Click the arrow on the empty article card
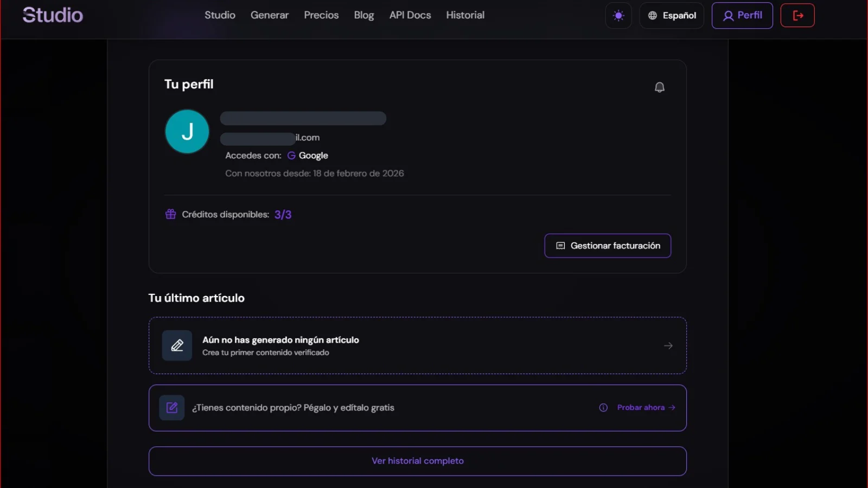Screen dimensions: 868x488 668,346
